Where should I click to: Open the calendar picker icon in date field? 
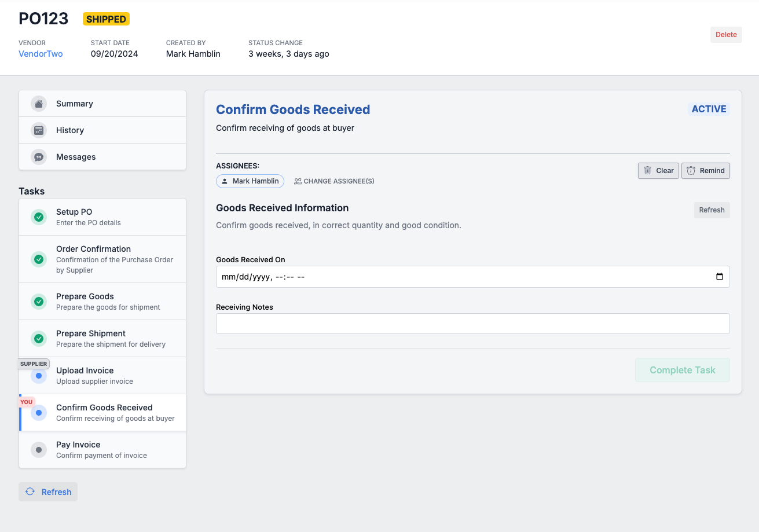pos(720,277)
